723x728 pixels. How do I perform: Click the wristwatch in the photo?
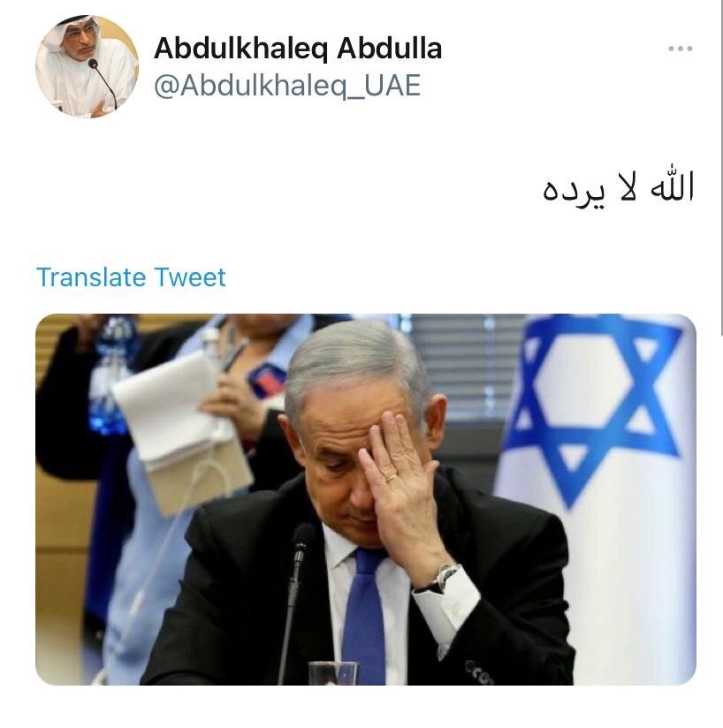(x=438, y=580)
